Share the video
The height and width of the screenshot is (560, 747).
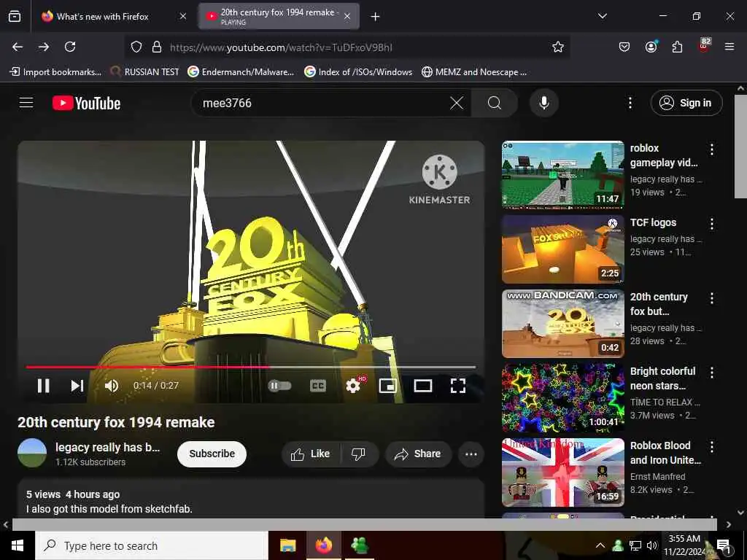418,454
